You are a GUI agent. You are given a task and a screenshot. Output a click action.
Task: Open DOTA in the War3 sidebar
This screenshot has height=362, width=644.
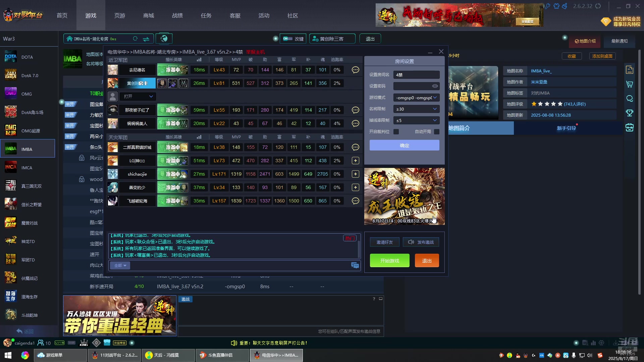click(28, 57)
